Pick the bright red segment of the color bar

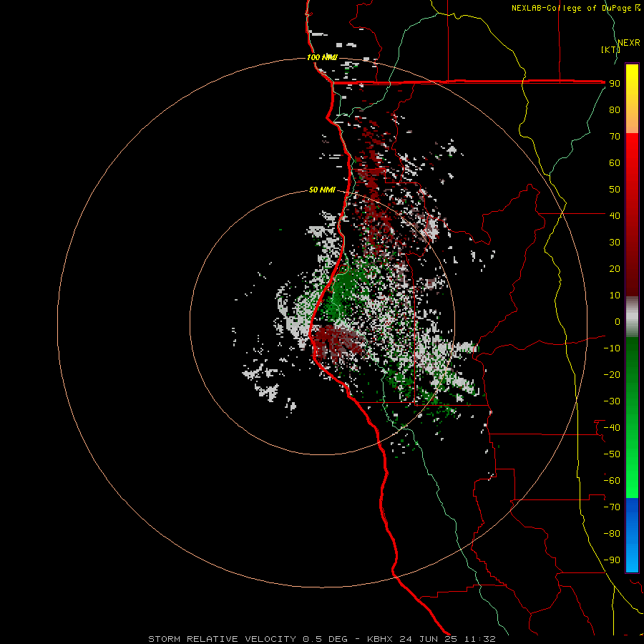click(632, 214)
